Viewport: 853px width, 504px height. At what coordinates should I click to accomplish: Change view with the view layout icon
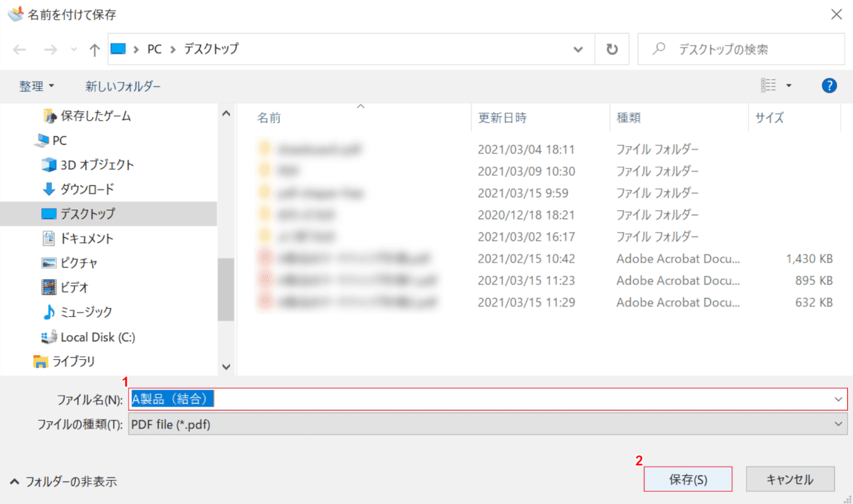point(769,85)
